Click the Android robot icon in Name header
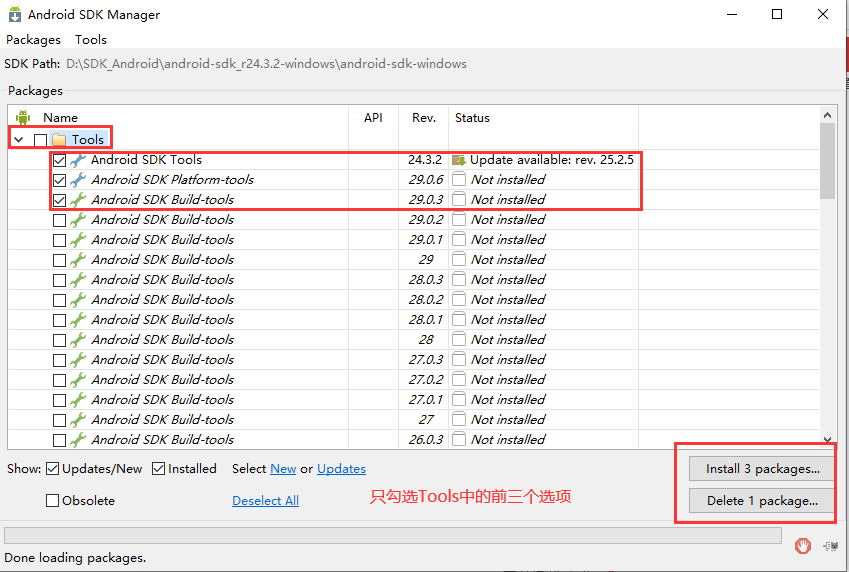This screenshot has width=849, height=572. (x=23, y=117)
